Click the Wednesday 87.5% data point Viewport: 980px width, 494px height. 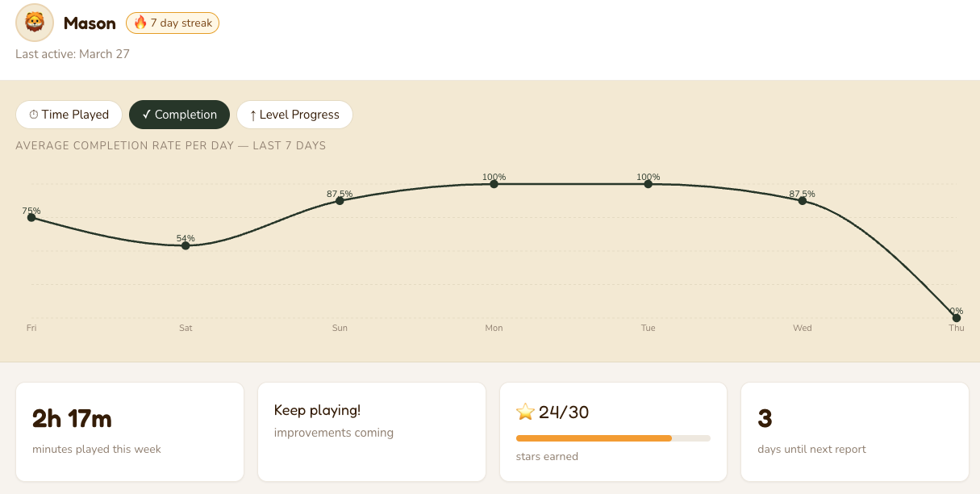[802, 200]
